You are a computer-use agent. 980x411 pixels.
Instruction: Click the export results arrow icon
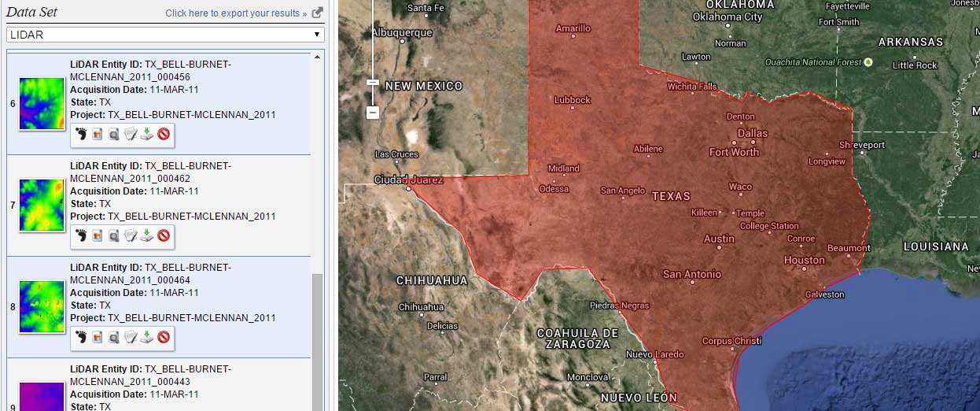[317, 13]
